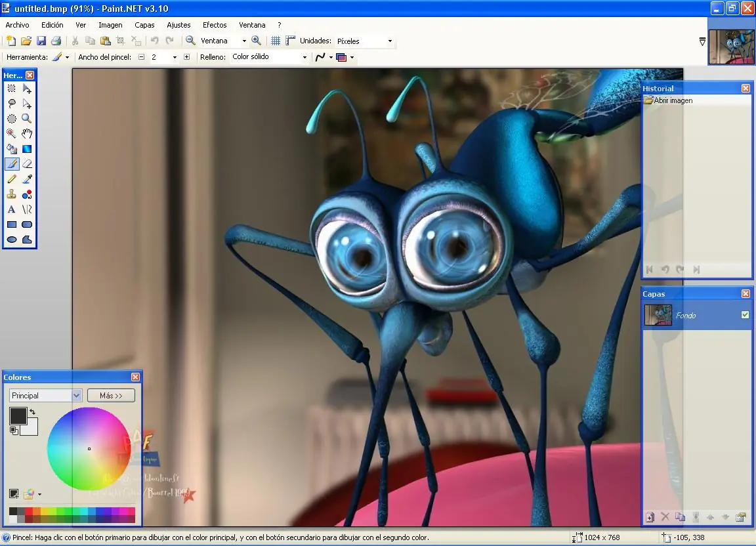The height and width of the screenshot is (546, 756).
Task: Toggle visibility checkbox of Fondo layer
Action: click(x=745, y=314)
